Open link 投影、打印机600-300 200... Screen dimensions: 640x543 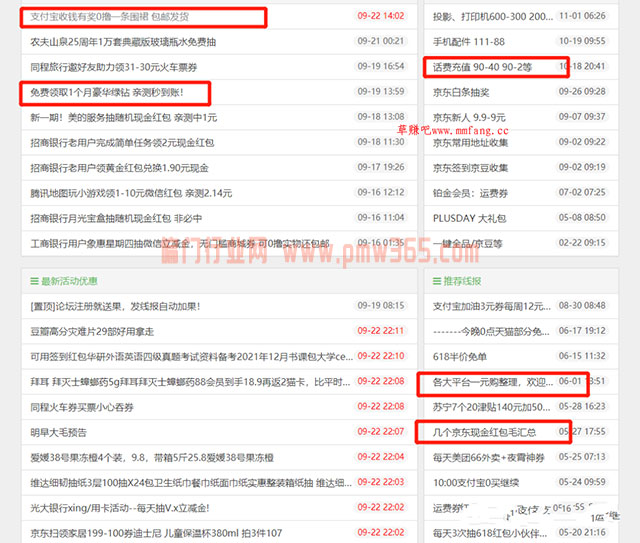point(493,17)
